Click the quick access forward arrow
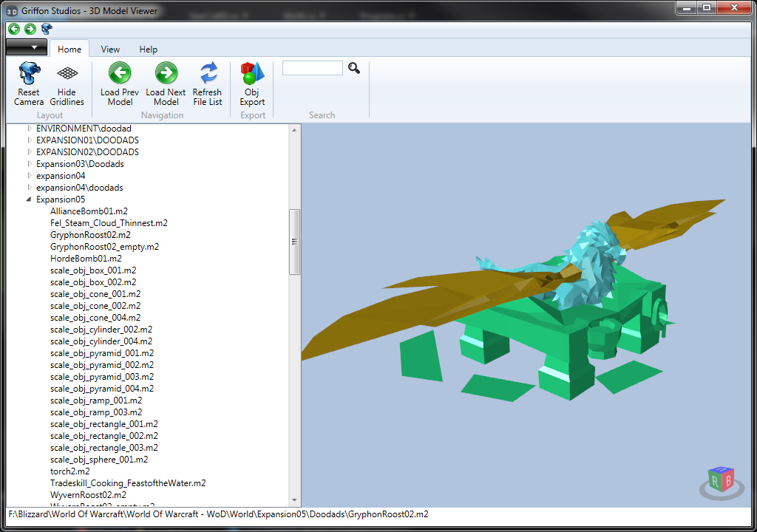This screenshot has width=757, height=532. [x=30, y=29]
